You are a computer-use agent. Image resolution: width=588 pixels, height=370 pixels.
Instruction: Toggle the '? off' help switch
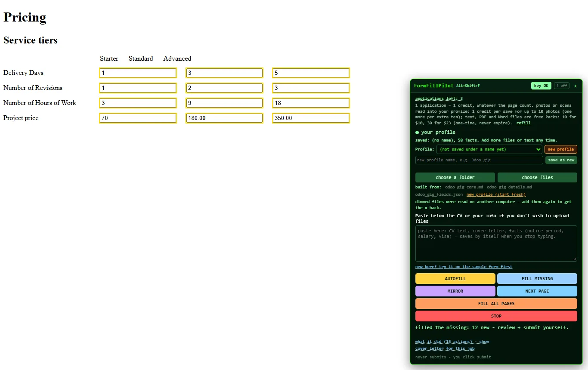[x=561, y=86]
